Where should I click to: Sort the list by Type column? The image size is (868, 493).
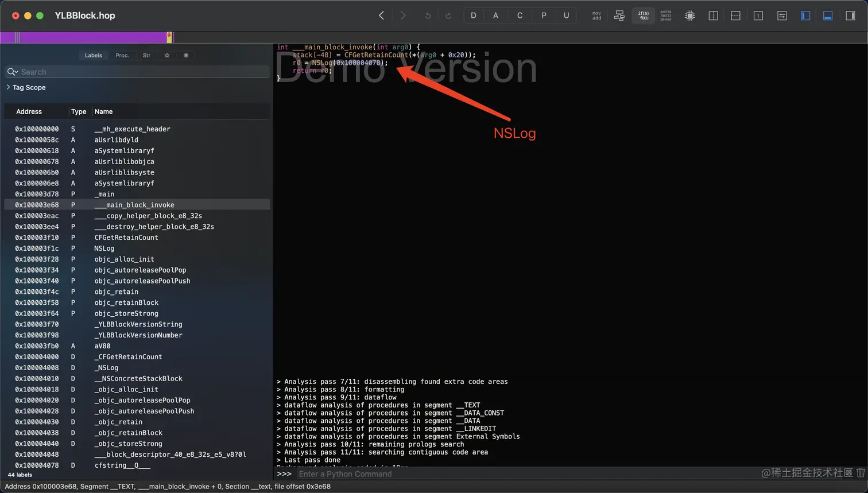(79, 111)
